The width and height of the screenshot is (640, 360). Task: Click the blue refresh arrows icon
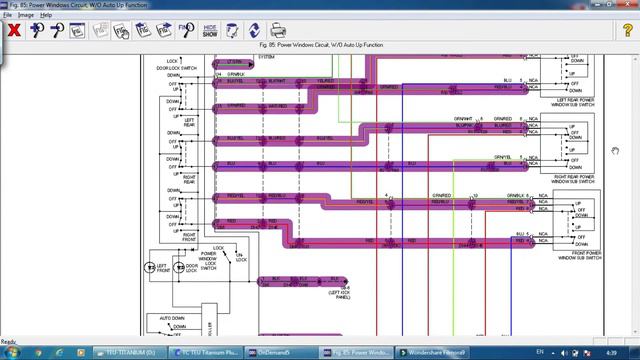point(254,31)
